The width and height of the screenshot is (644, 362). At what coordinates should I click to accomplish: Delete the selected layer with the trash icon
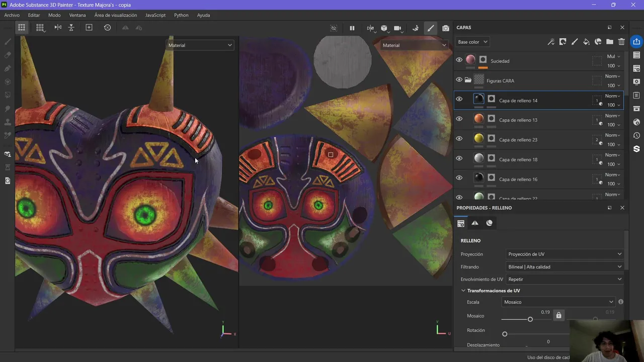pyautogui.click(x=622, y=42)
